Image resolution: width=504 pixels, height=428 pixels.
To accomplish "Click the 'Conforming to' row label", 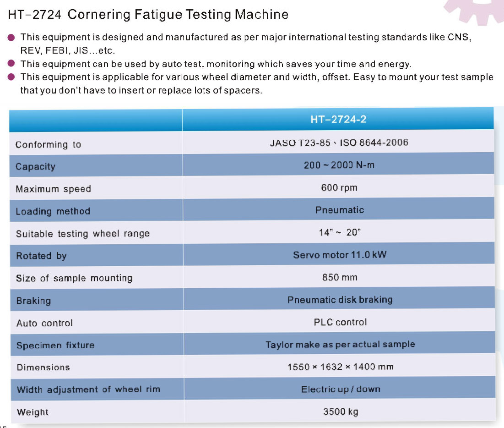I will tap(48, 145).
